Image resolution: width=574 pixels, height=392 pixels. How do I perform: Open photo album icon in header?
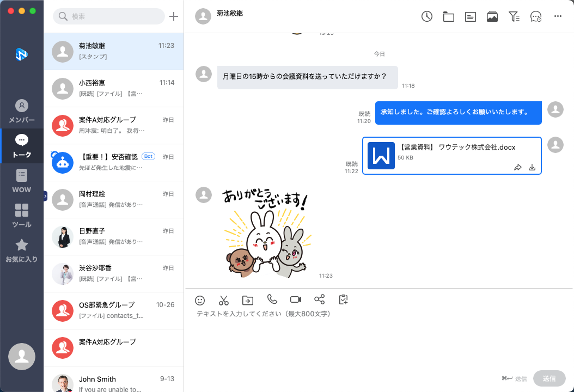(492, 17)
